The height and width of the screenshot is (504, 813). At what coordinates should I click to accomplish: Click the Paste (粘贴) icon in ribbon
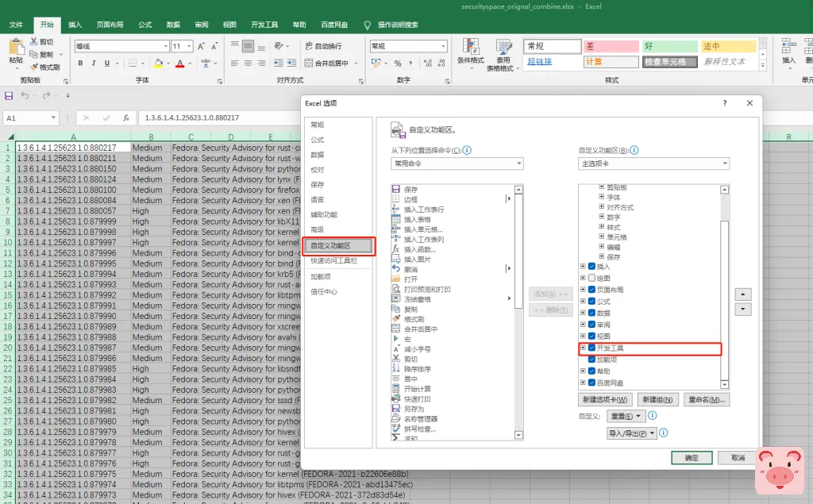coord(15,48)
